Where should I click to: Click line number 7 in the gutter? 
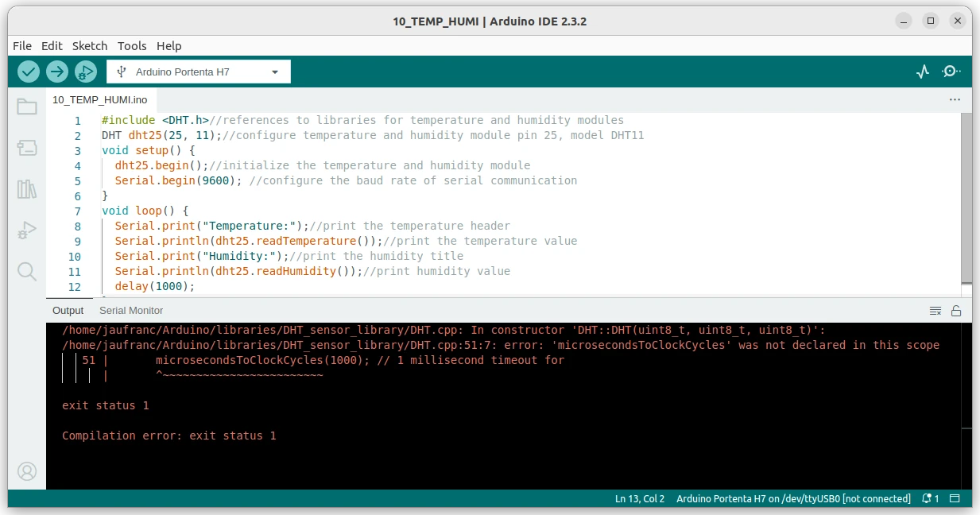[x=78, y=211]
